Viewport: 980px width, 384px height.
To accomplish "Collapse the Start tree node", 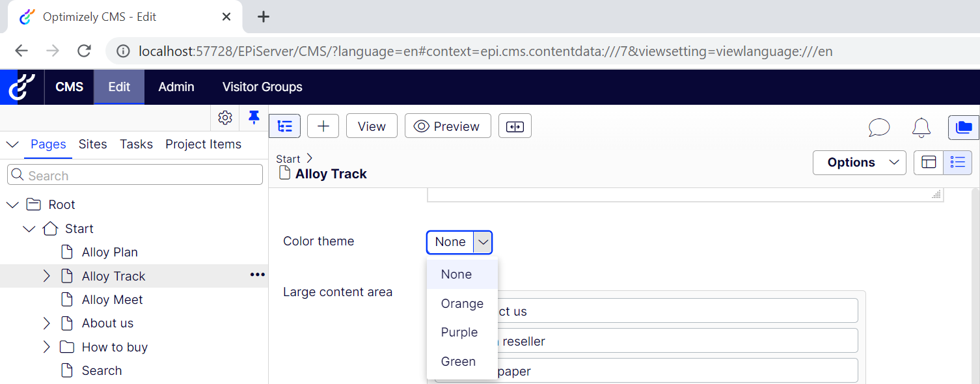I will click(x=29, y=229).
